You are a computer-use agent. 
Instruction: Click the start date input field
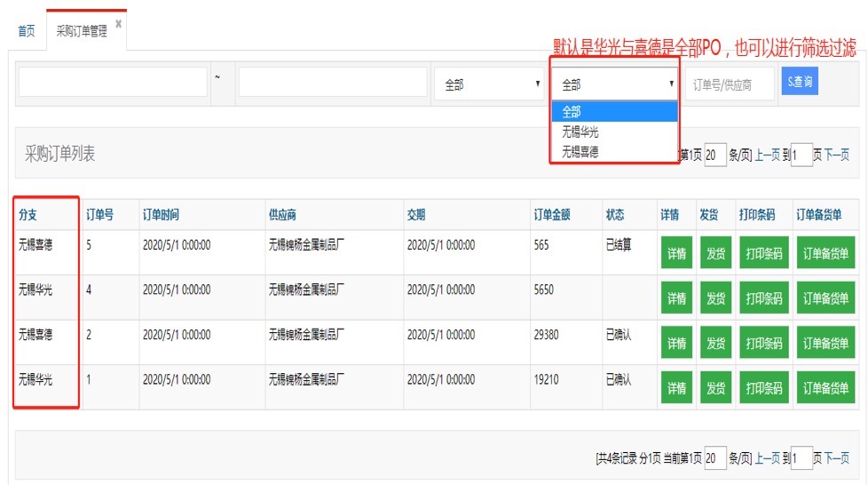coord(113,82)
